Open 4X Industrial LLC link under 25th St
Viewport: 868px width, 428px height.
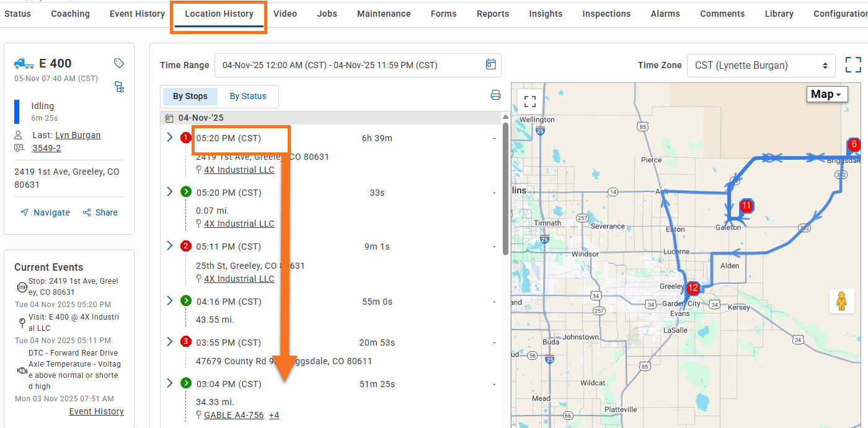(239, 279)
